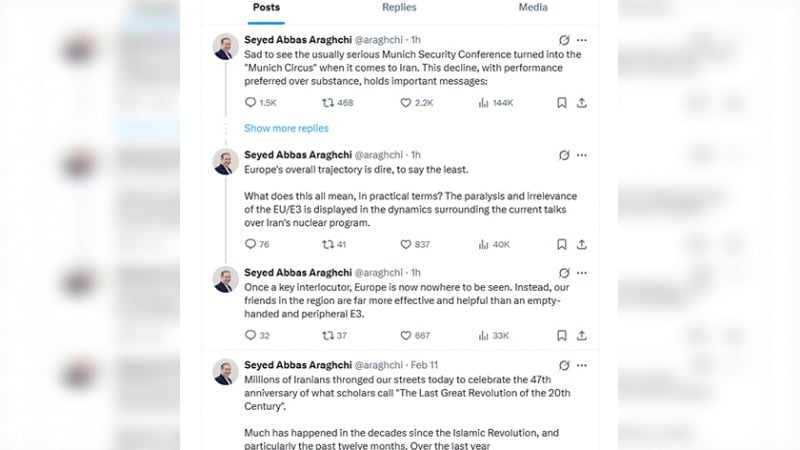Screen dimensions: 800x450
Task: Click the avatar on the first post
Action: click(226, 46)
